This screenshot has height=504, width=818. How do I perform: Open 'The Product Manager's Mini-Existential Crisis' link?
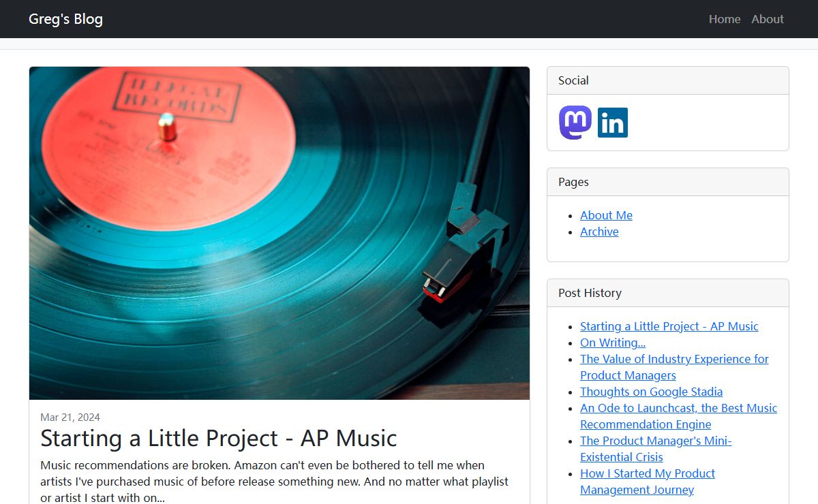pyautogui.click(x=656, y=449)
